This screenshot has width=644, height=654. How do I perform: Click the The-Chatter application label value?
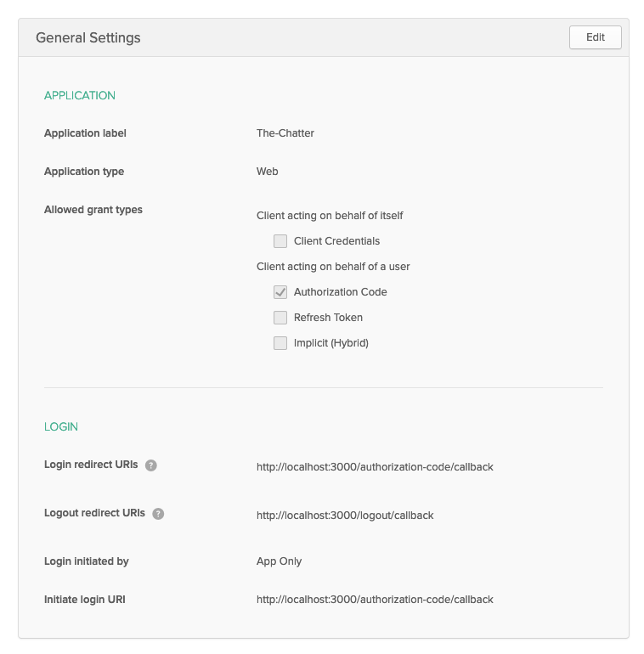pyautogui.click(x=285, y=133)
